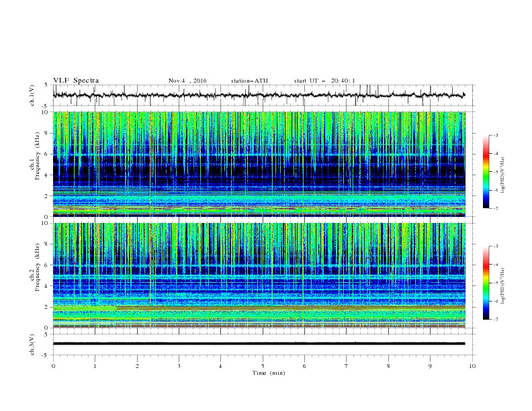Image resolution: width=532 pixels, height=411 pixels.
Task: Click the ch.2 colorbar "log(PSD)(V²/Hz)" label
Action: [x=503, y=285]
